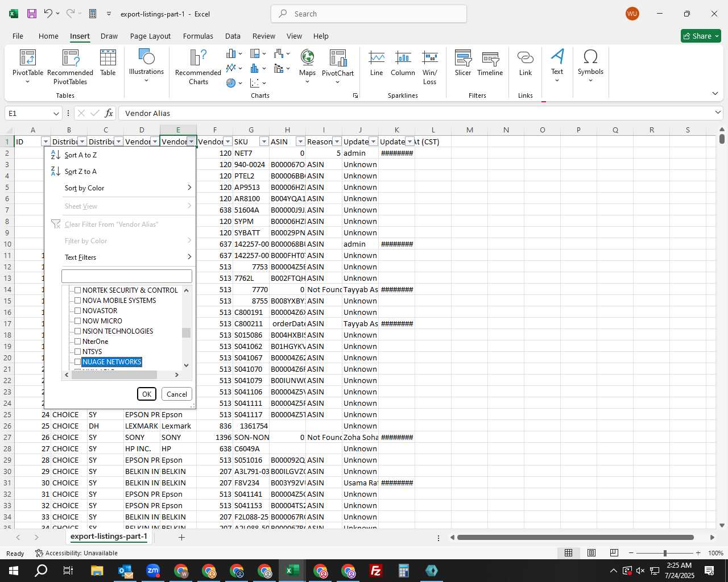This screenshot has width=728, height=582.
Task: Insert a Link
Action: click(526, 63)
